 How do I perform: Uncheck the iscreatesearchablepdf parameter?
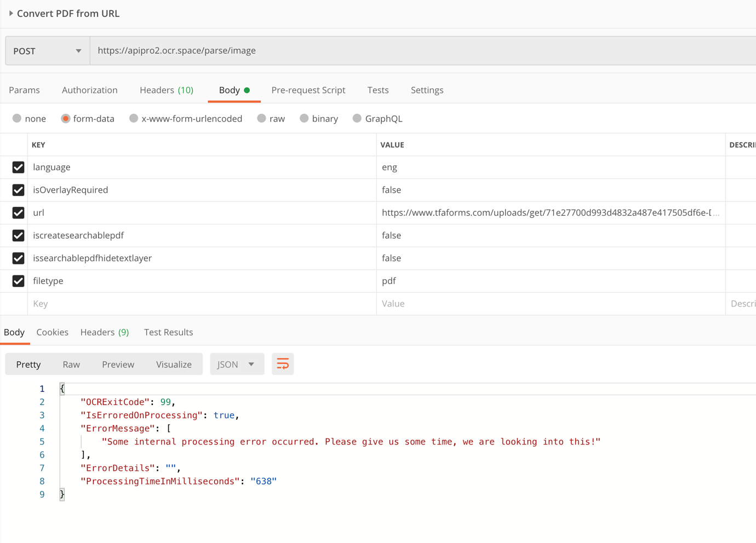18,235
